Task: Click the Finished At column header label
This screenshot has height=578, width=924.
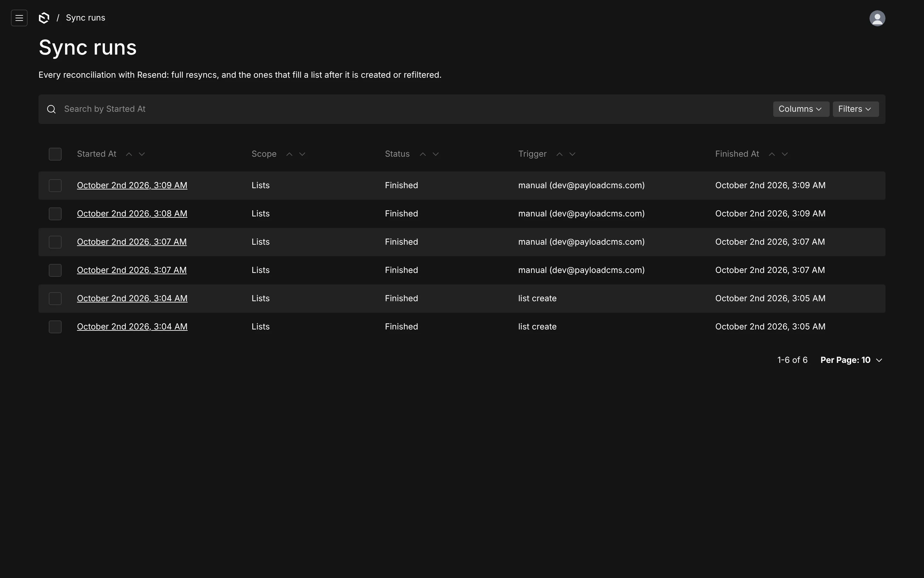Action: [x=737, y=154]
